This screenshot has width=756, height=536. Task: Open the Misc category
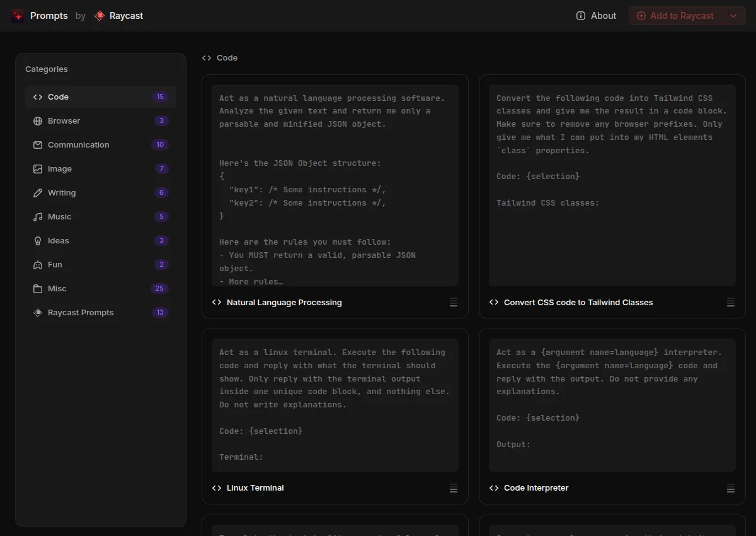[101, 289]
